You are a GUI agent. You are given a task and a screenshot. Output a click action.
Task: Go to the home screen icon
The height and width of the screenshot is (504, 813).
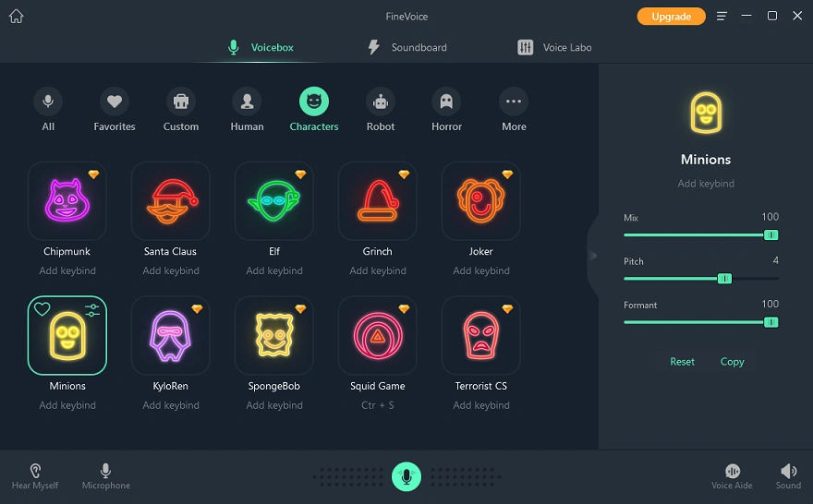pyautogui.click(x=17, y=16)
